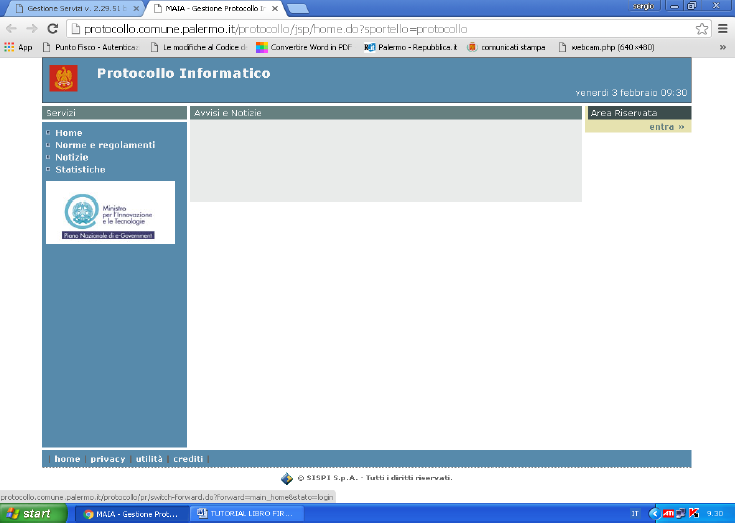This screenshot has height=523, width=736.
Task: Select the MAIA Gestione Protocollo tab
Action: (x=214, y=8)
